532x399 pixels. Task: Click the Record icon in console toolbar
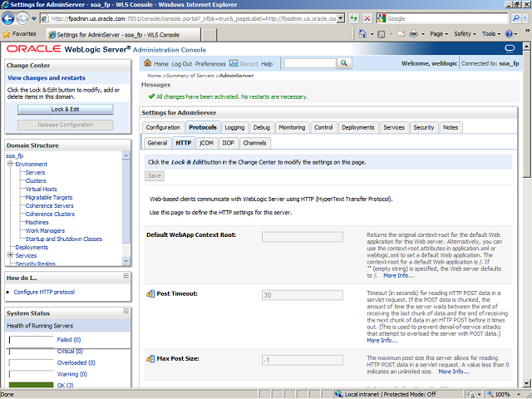pyautogui.click(x=234, y=64)
